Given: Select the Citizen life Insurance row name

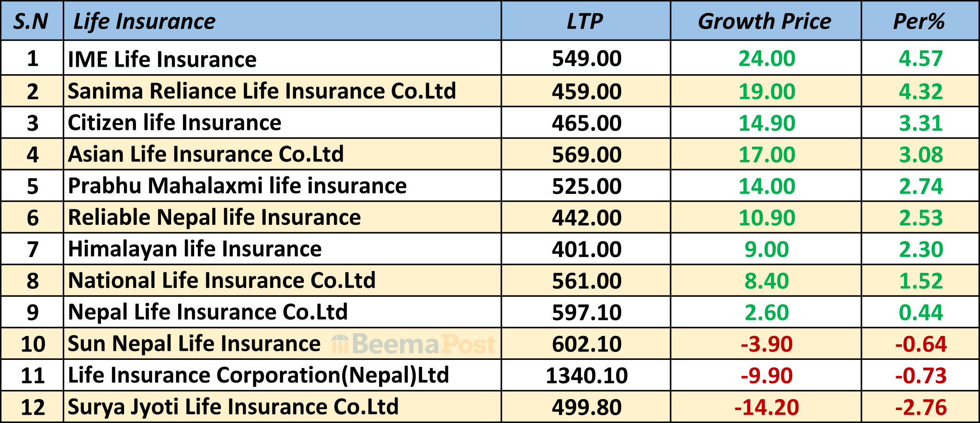Looking at the screenshot, I should point(174,123).
